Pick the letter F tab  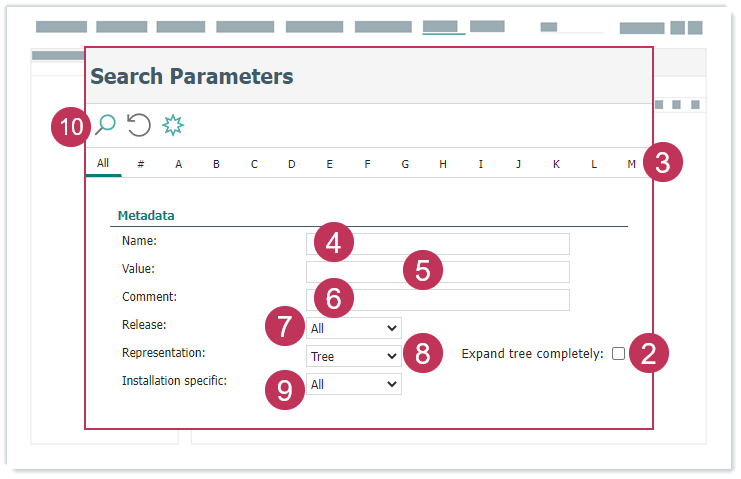(x=367, y=164)
